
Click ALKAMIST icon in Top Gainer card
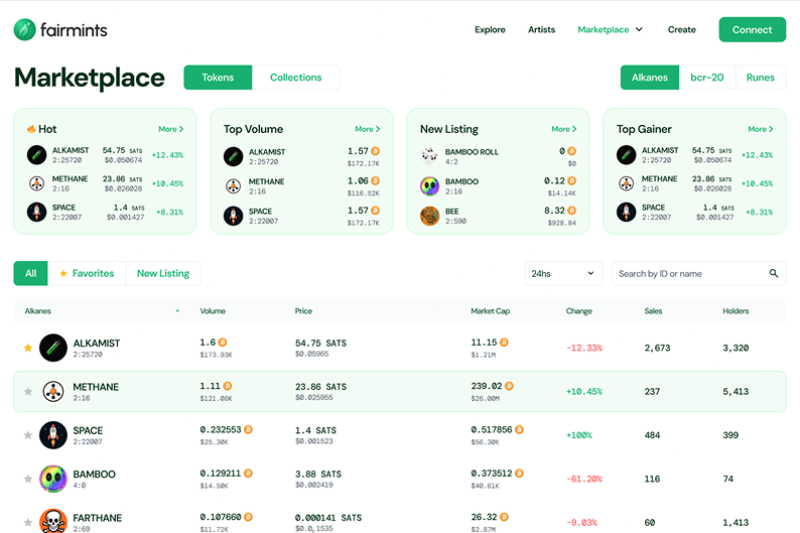626,155
